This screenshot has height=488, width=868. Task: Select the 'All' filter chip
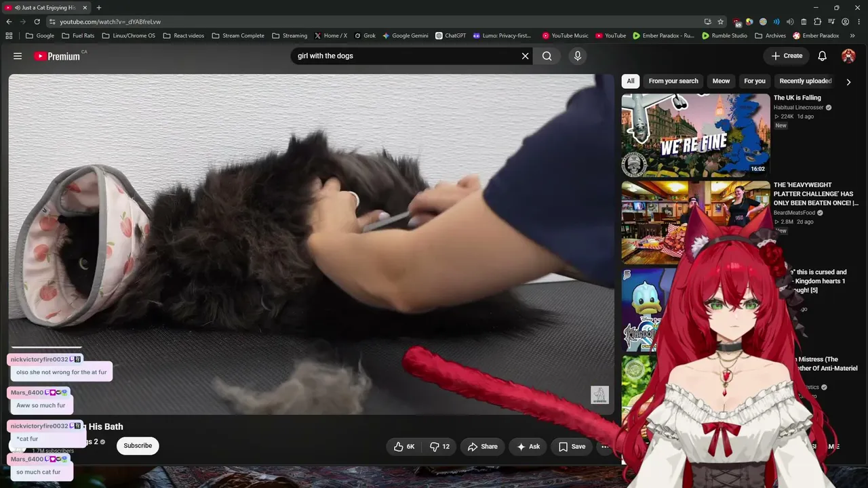pyautogui.click(x=631, y=81)
